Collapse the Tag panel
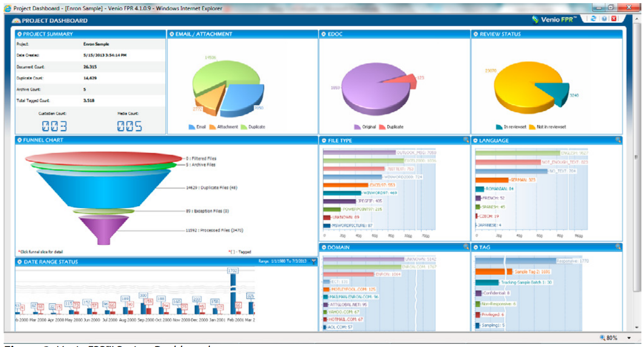The image size is (644, 347). [x=476, y=247]
